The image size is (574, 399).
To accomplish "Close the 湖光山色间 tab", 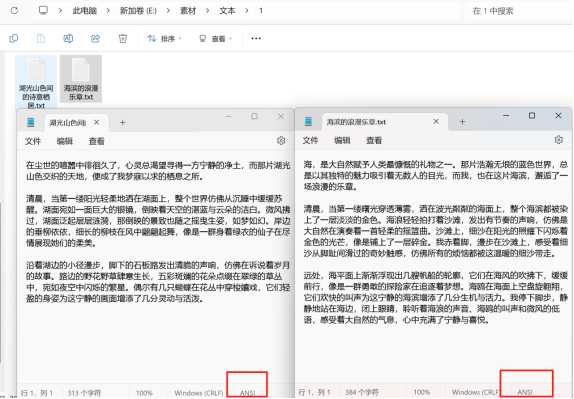I will click(97, 122).
